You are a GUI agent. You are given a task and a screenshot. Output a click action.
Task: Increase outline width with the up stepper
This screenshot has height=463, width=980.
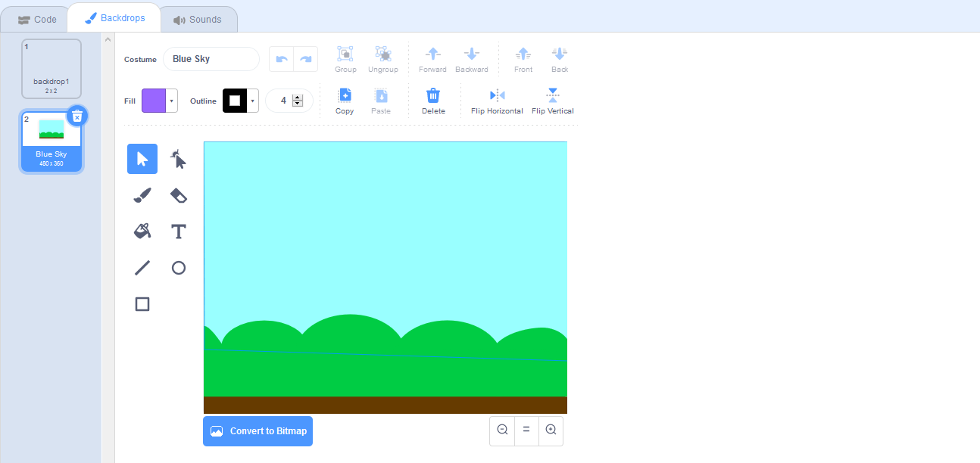point(298,96)
